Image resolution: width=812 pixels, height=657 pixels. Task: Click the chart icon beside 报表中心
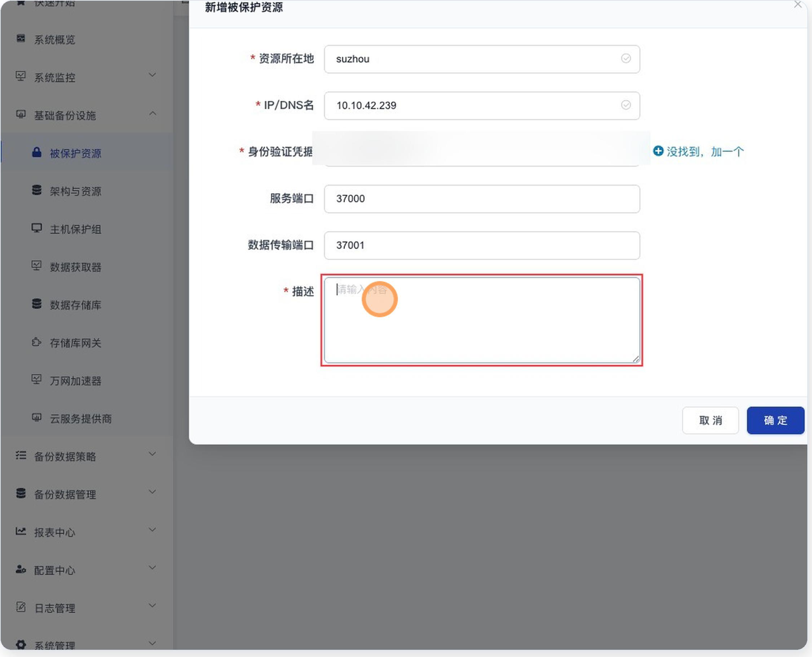click(21, 531)
